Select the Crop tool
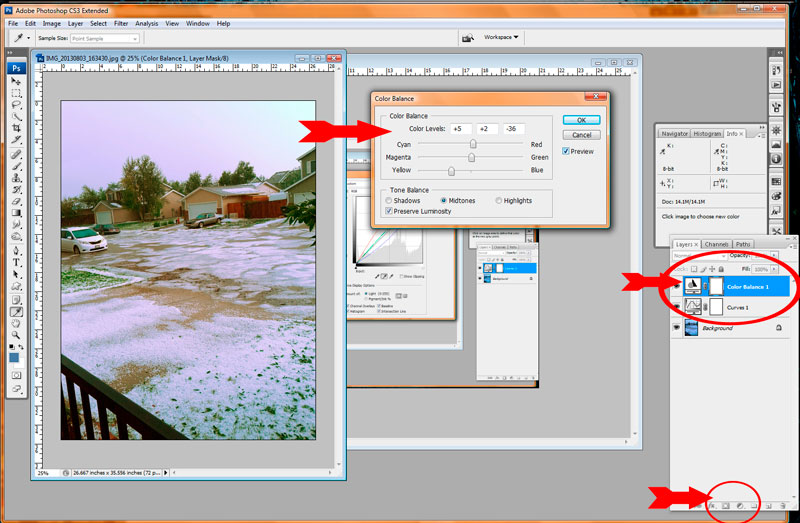 coord(16,128)
